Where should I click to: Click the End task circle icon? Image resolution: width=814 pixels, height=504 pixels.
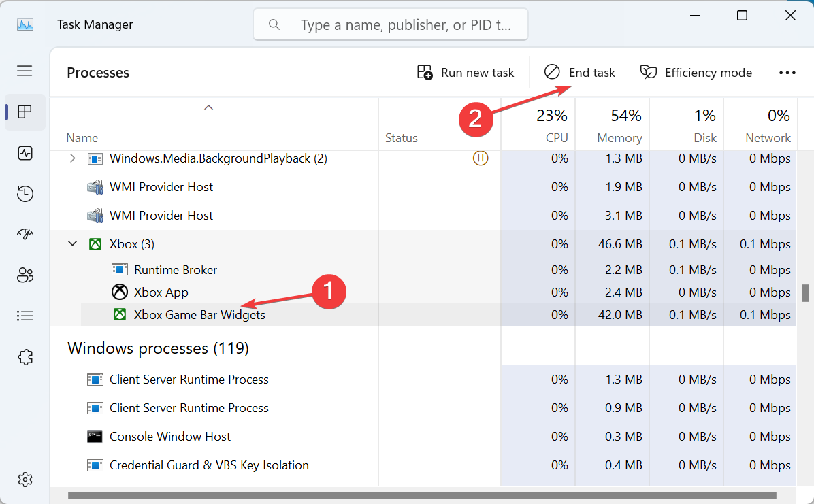point(552,71)
